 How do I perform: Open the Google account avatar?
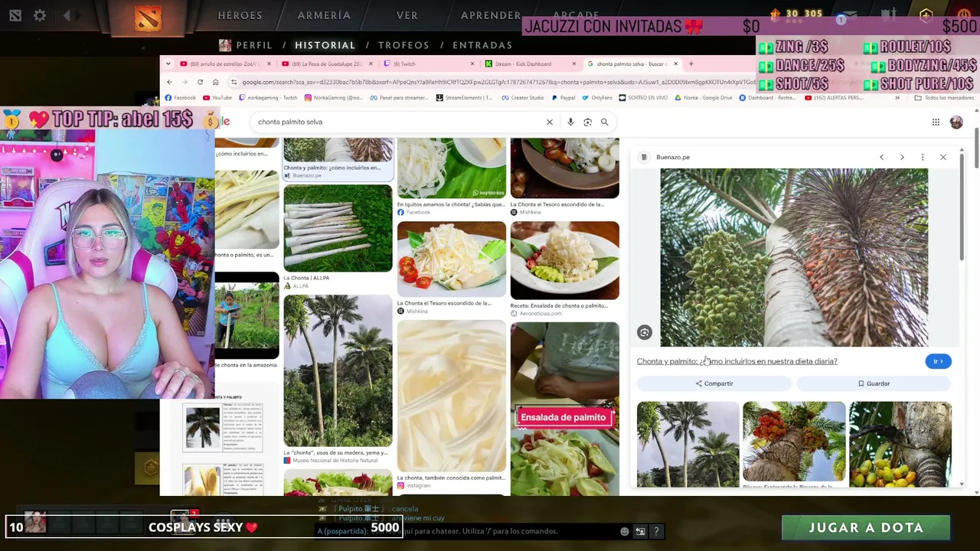point(956,122)
